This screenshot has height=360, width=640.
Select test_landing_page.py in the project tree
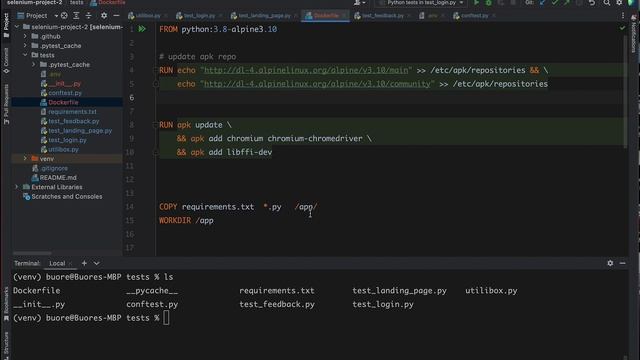coord(80,131)
